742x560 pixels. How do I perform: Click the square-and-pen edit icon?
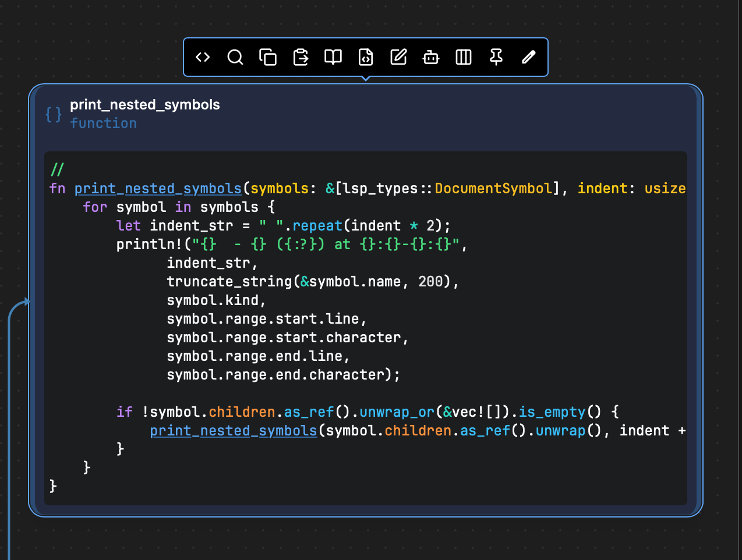[x=398, y=57]
